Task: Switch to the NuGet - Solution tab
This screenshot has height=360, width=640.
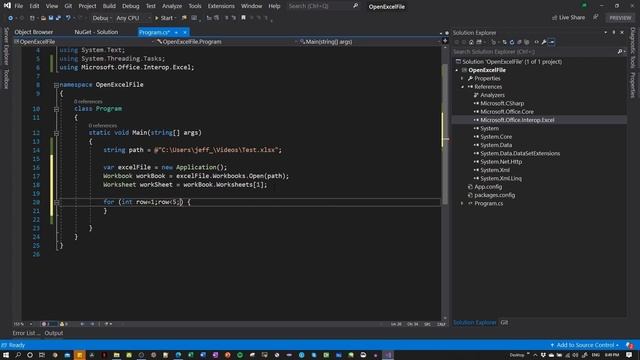Action: (x=96, y=32)
